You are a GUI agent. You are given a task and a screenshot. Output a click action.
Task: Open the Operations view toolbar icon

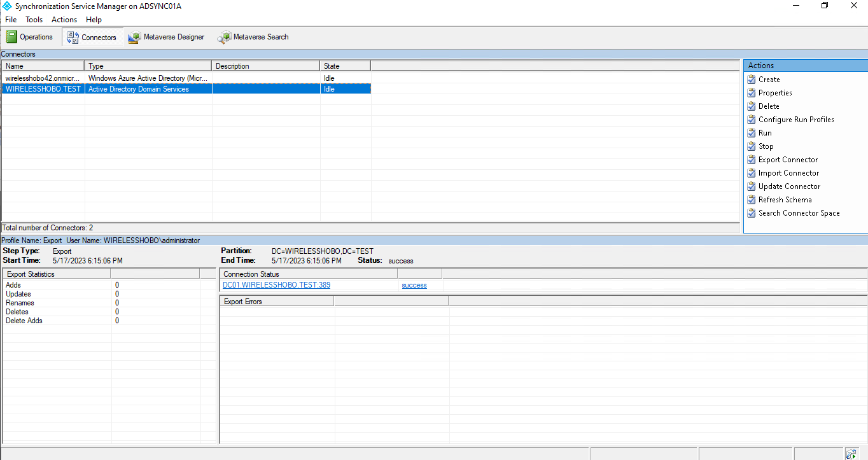pos(29,37)
